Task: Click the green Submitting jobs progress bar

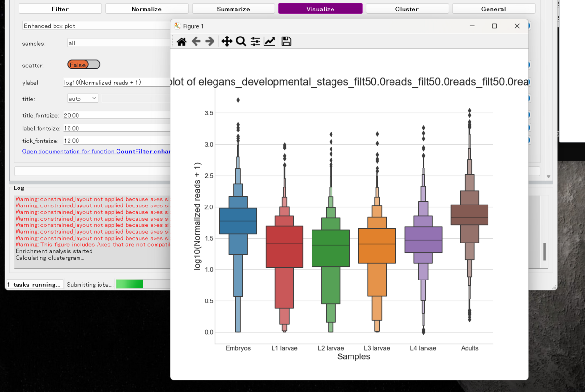Action: pos(129,283)
